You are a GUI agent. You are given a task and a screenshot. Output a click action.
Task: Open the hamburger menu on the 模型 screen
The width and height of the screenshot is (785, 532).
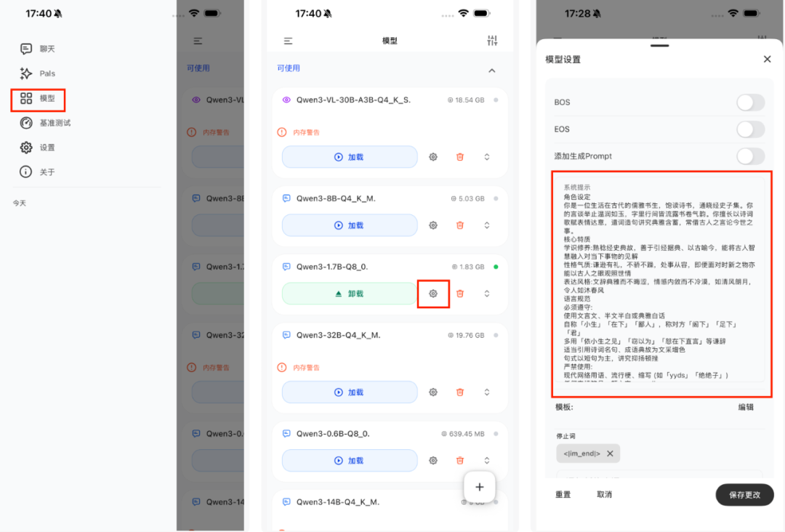pyautogui.click(x=289, y=41)
